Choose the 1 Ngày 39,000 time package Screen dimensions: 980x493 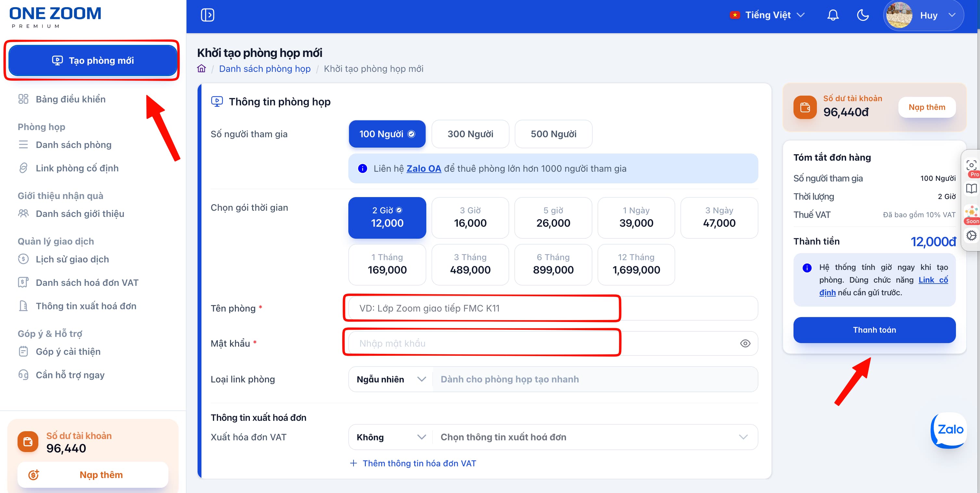636,218
